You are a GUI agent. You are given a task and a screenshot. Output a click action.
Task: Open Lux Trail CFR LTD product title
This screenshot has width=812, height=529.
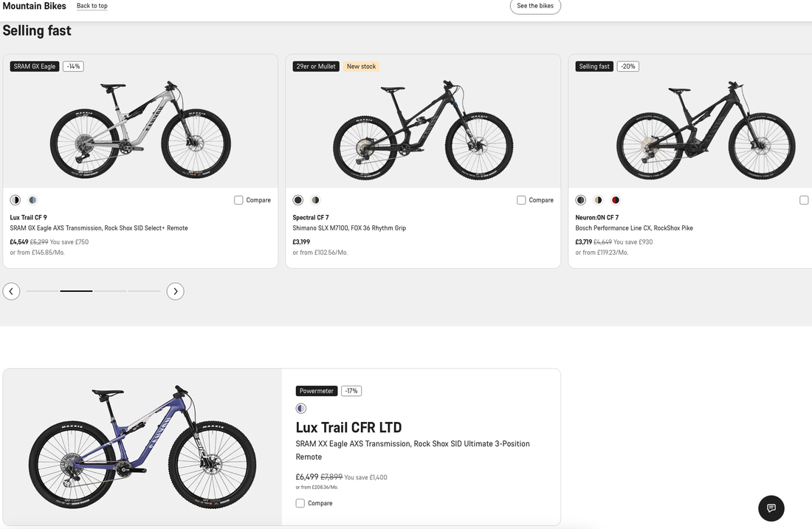point(348,427)
